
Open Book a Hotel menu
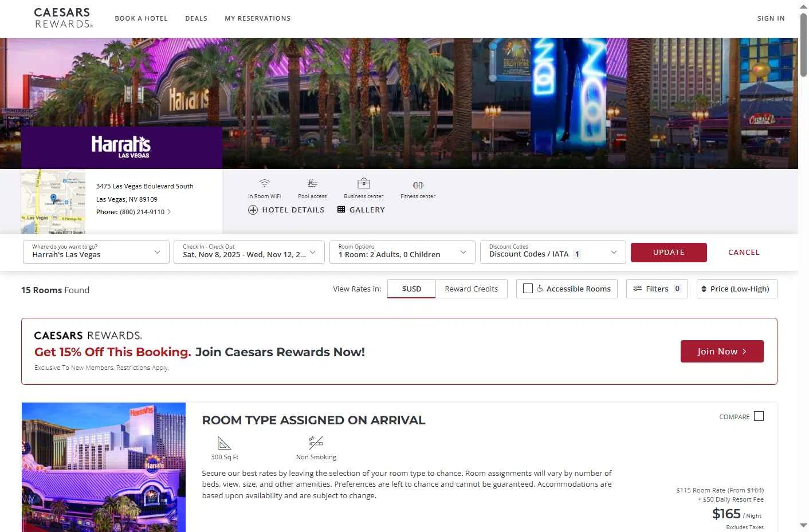(x=141, y=18)
